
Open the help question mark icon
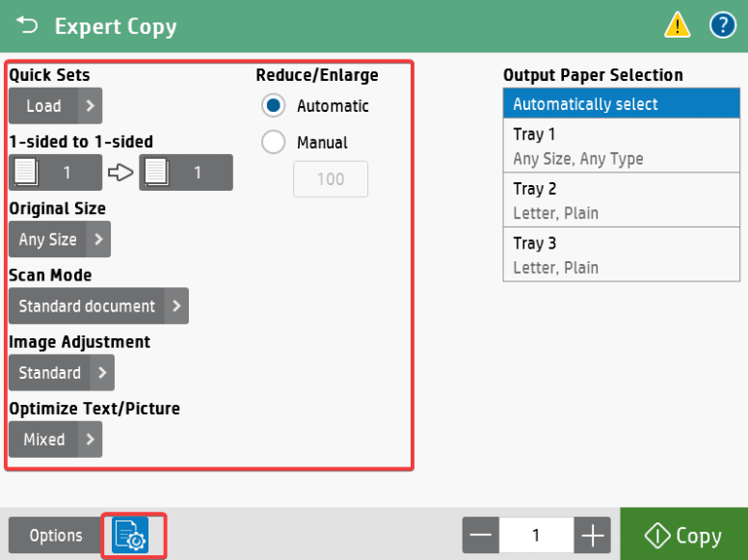click(723, 26)
